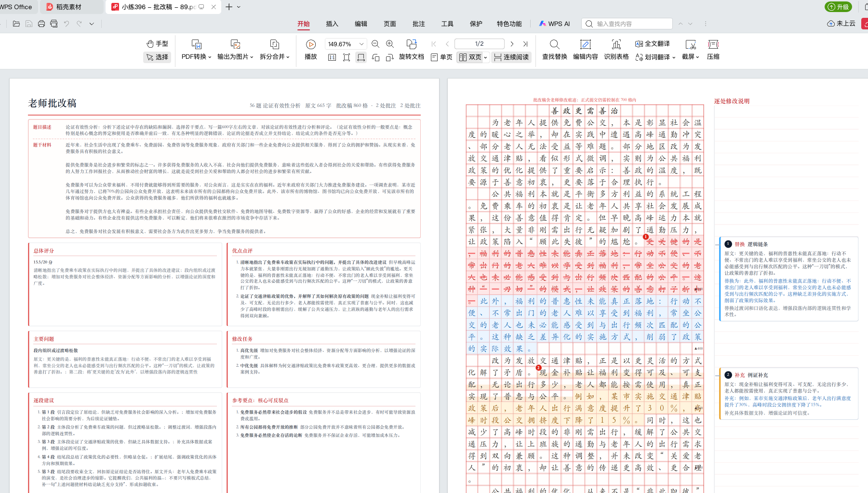The height and width of the screenshot is (493, 868).
Task: Click the 拆分合并 split-merge icon
Action: click(275, 44)
